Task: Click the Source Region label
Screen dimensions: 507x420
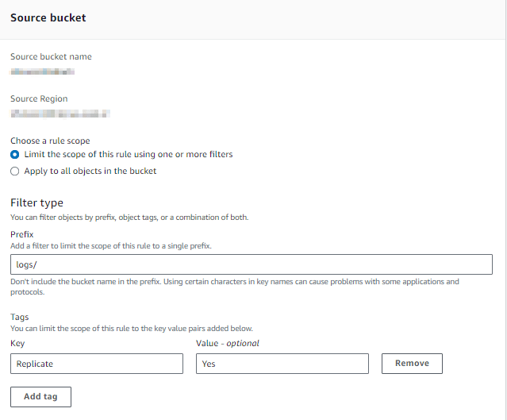Action: 39,98
